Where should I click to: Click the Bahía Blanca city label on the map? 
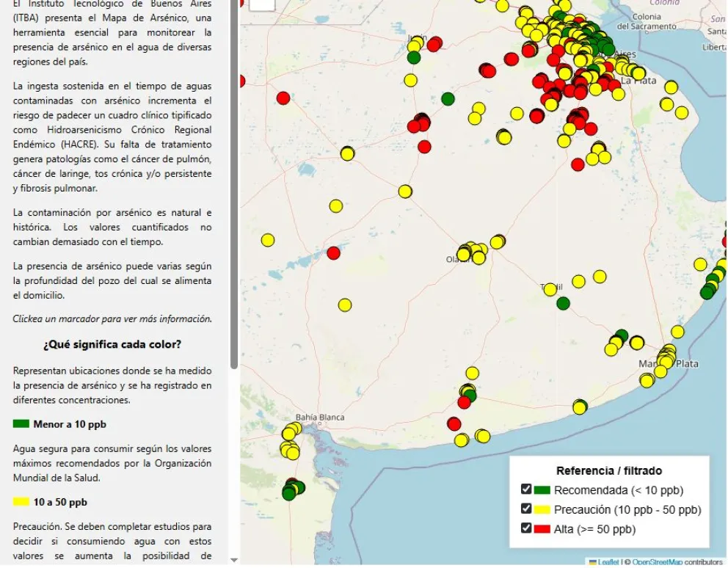point(319,418)
